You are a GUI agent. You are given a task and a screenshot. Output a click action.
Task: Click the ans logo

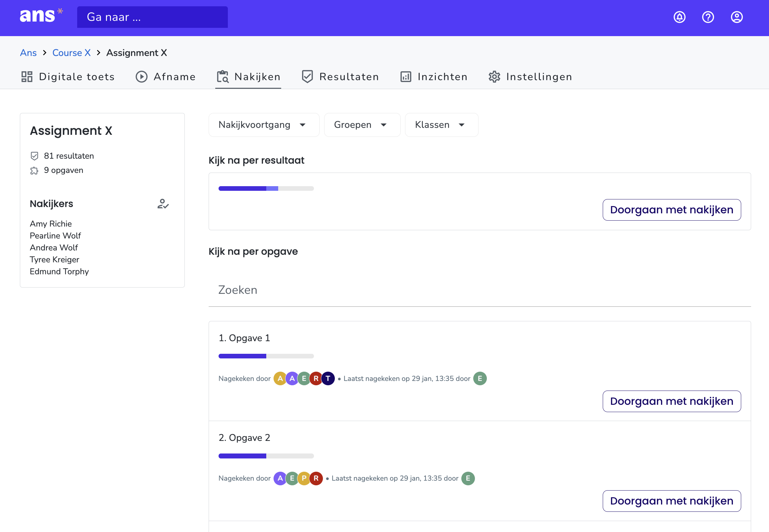41,15
